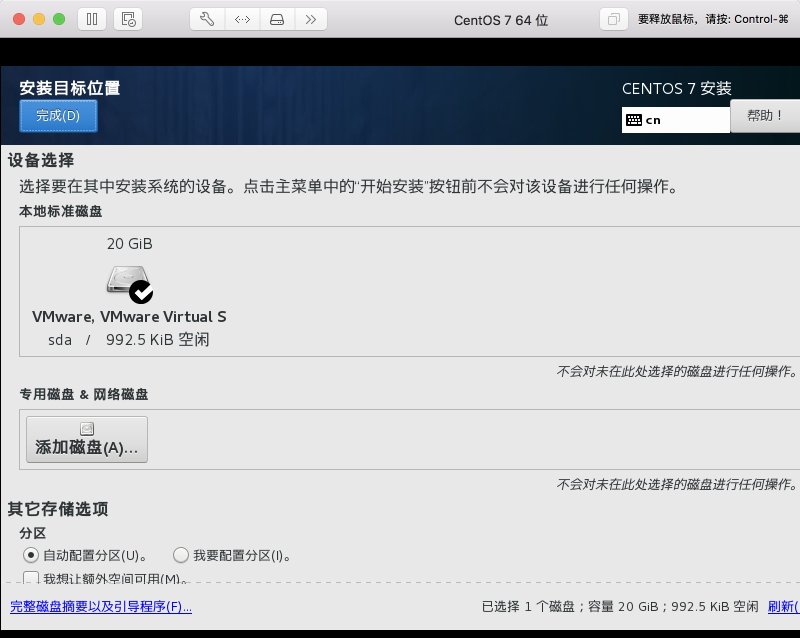Open the 帮助 help button
The width and height of the screenshot is (800, 638).
(x=765, y=116)
